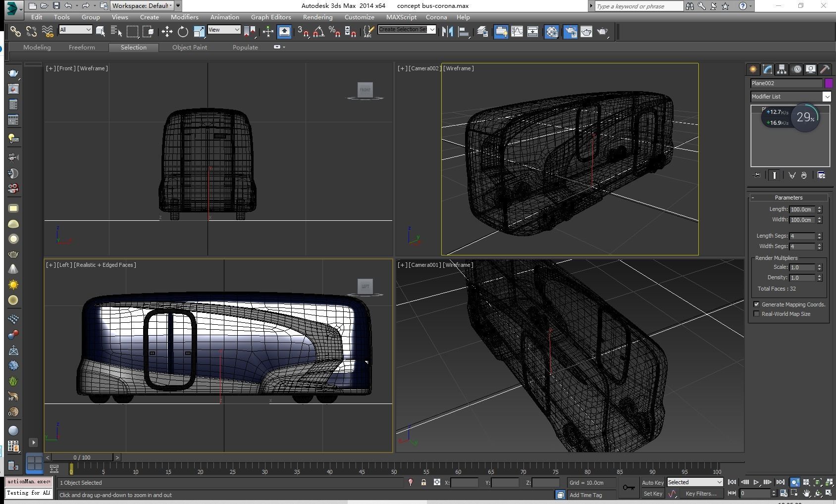Open the Motion command panel tab

pyautogui.click(x=796, y=69)
